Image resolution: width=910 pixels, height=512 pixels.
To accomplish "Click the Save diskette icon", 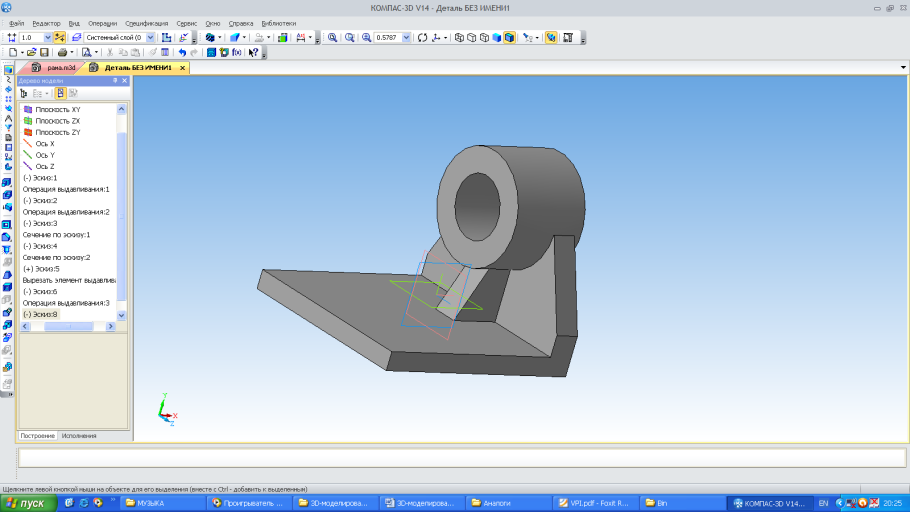I will [44, 52].
